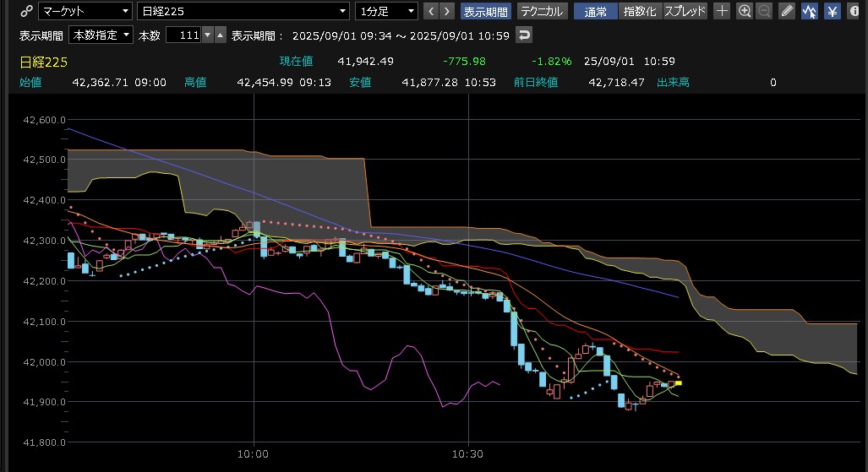Select the スプレッド chart mode tab
This screenshot has width=868, height=472.
pos(685,11)
